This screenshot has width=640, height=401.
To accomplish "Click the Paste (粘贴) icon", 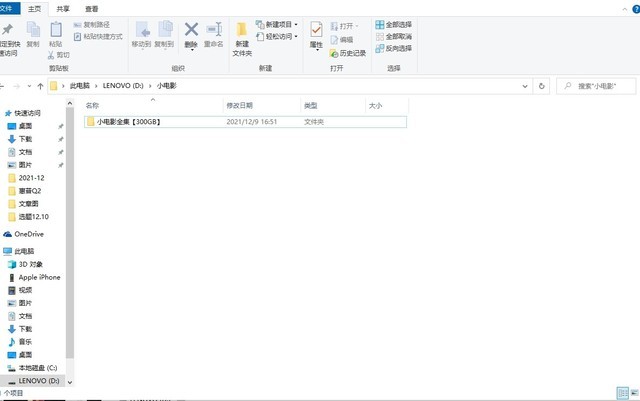I will 55,33.
